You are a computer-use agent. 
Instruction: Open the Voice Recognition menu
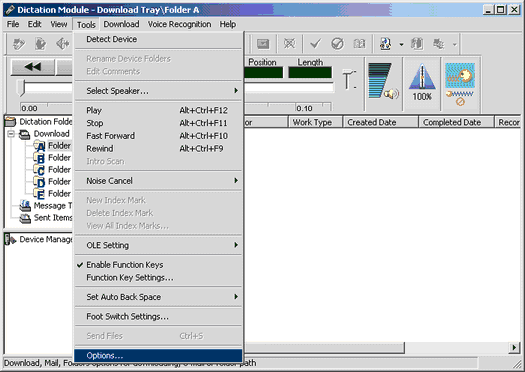point(179,24)
